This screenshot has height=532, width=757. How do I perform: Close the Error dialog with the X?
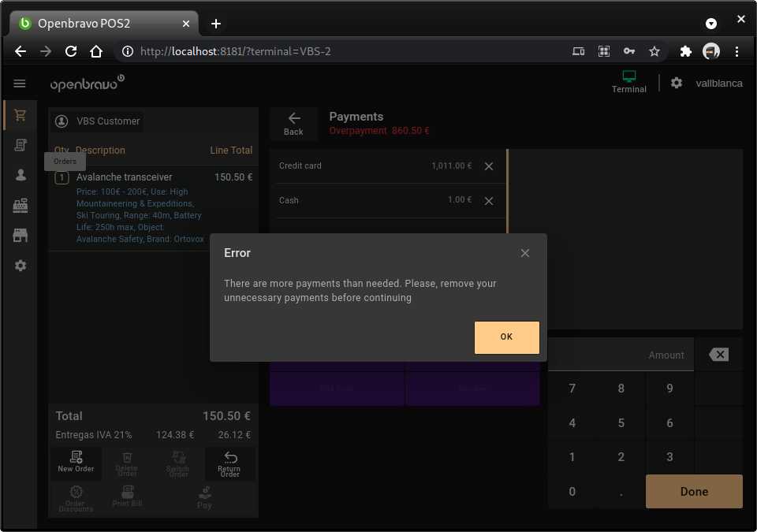click(525, 253)
